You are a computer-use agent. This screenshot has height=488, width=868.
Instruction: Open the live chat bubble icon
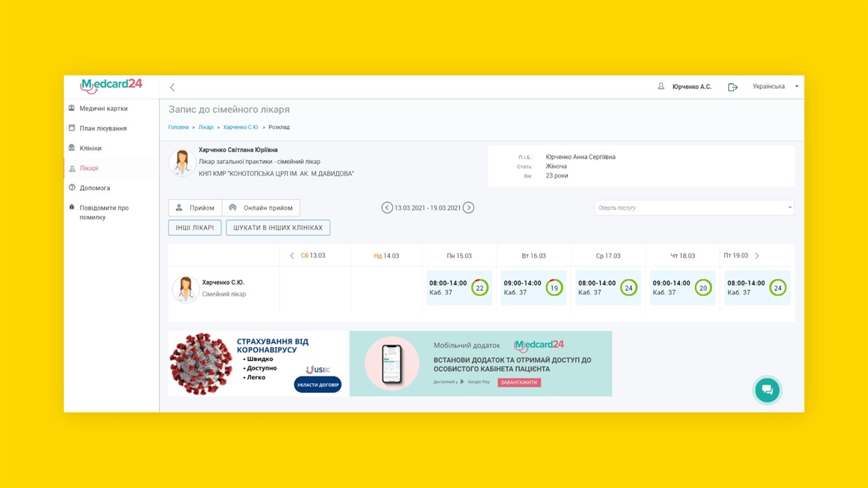(767, 390)
